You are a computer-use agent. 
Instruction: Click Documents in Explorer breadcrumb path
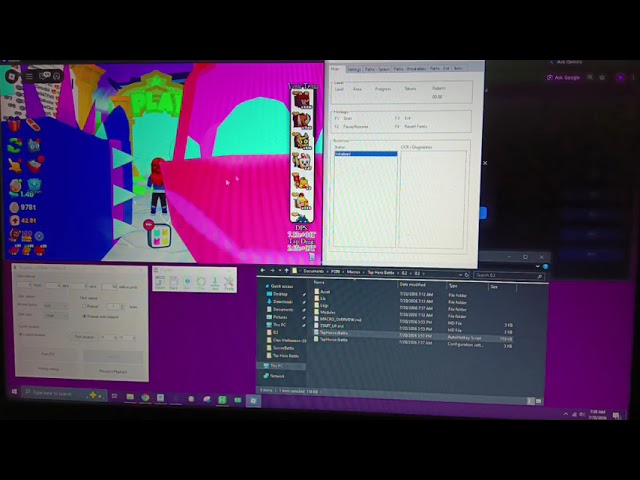(x=313, y=271)
